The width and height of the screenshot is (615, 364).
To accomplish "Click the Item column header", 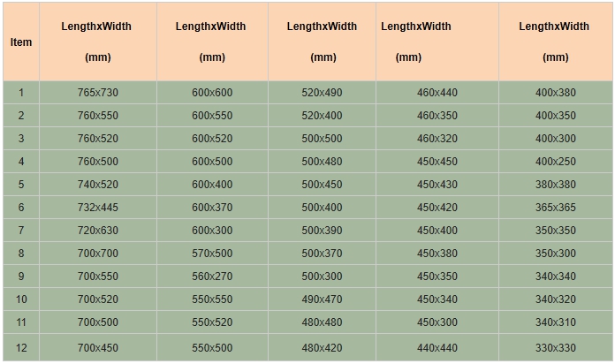I will (x=21, y=42).
